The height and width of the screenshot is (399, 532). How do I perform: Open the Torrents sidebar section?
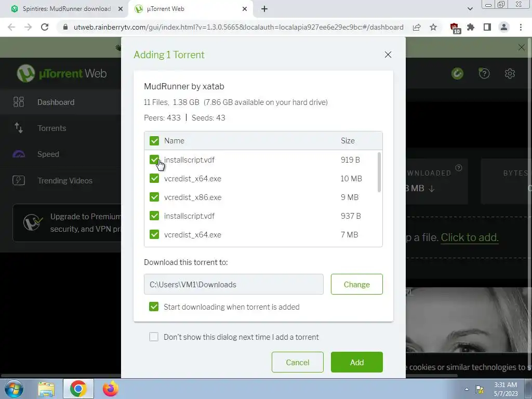[x=60, y=128]
